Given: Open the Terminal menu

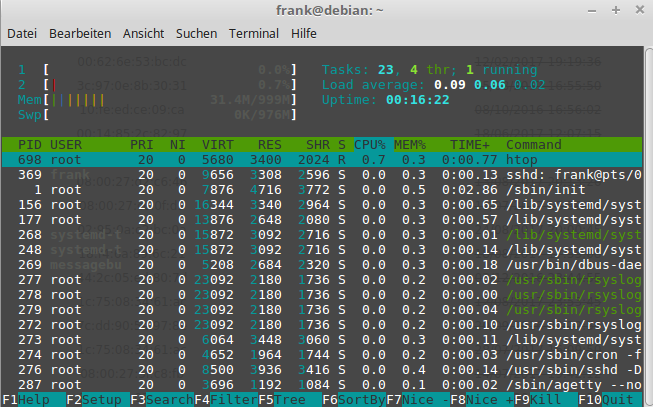Looking at the screenshot, I should pos(254,33).
